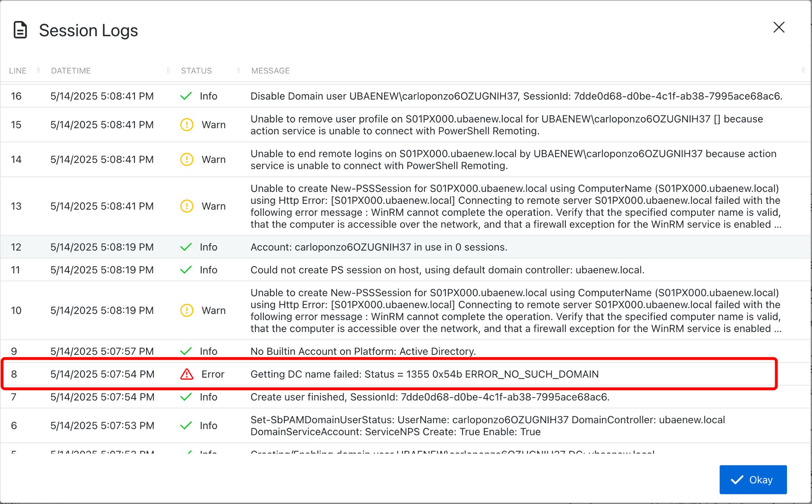The image size is (812, 504).
Task: Sort by the LINE column header
Action: point(18,71)
